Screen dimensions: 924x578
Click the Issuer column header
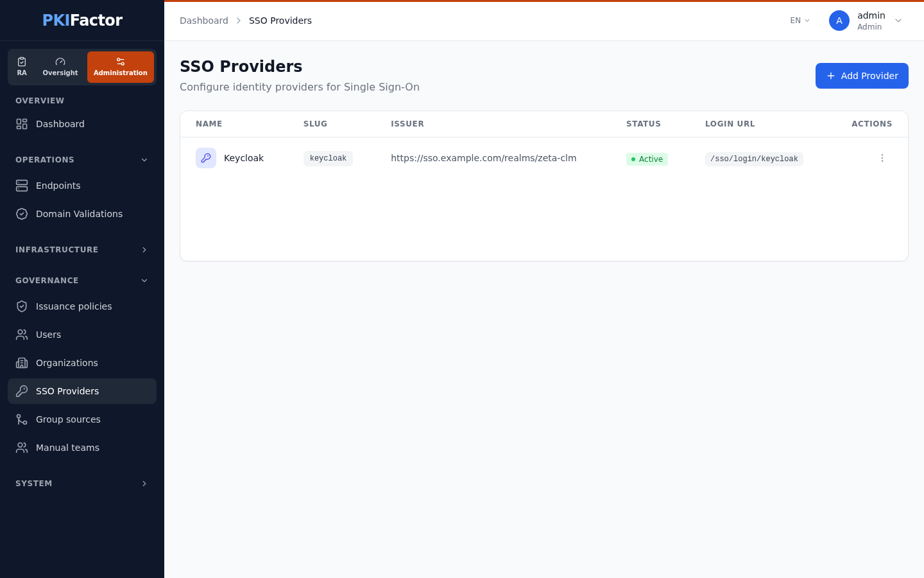(407, 124)
